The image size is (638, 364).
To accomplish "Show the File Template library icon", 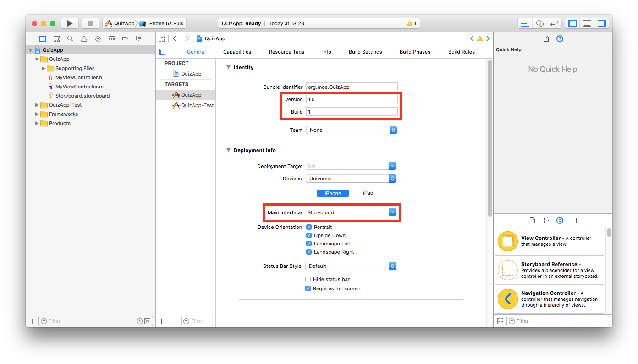I will [x=532, y=220].
